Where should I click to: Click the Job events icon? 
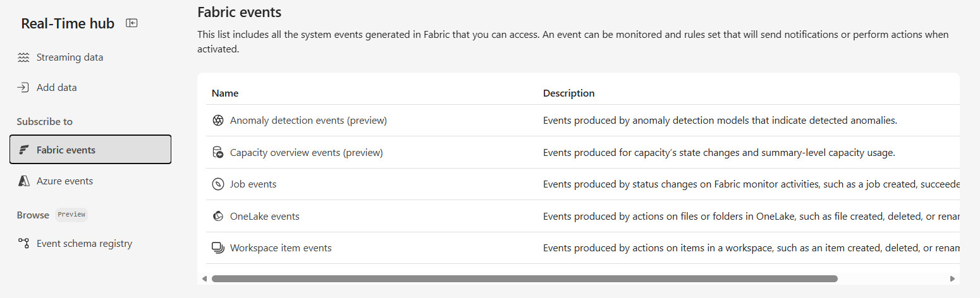click(218, 184)
